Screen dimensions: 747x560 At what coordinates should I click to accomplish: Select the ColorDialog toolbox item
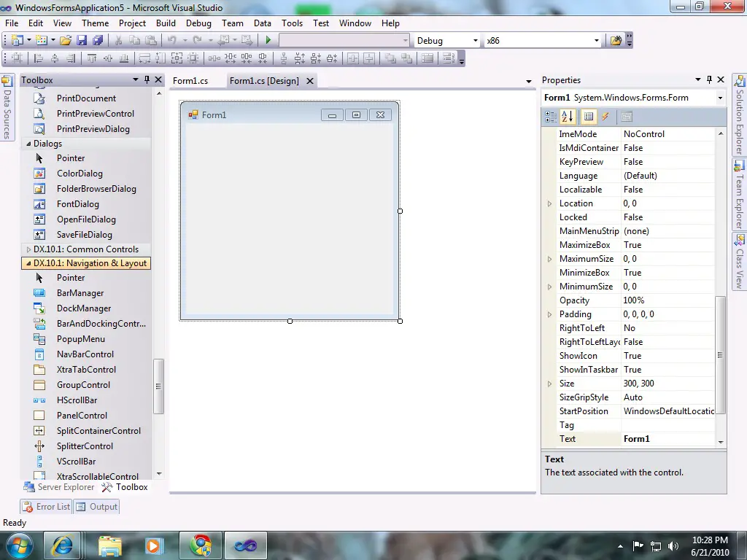pyautogui.click(x=80, y=174)
